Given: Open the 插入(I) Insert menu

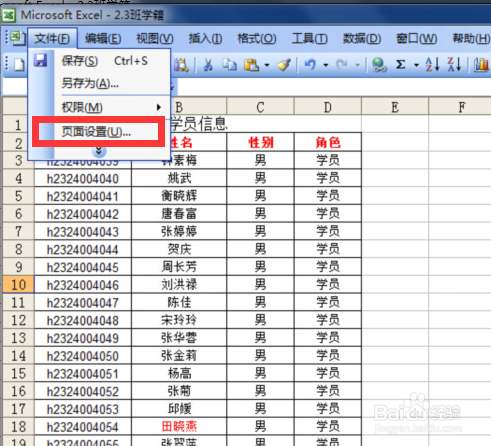Looking at the screenshot, I should point(206,39).
